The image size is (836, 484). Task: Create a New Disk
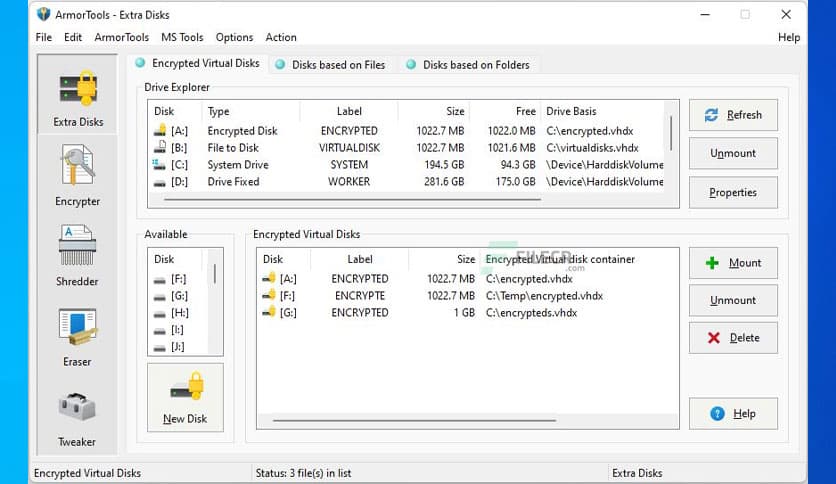[x=185, y=398]
